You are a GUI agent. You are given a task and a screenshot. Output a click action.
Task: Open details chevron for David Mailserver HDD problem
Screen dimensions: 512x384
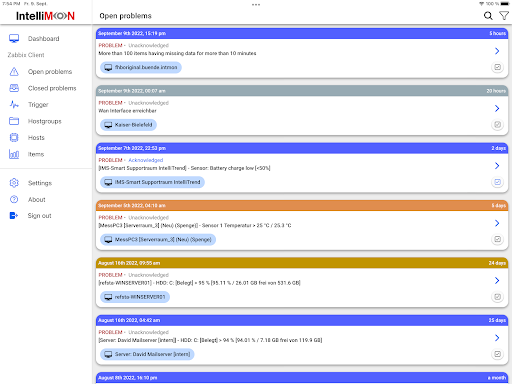497,338
